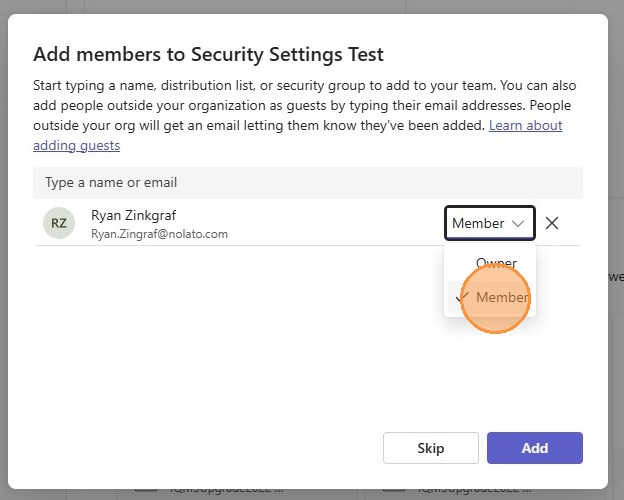Remove Ryan Zinkgraf with the X icon
Image resolution: width=624 pixels, height=500 pixels.
click(552, 223)
